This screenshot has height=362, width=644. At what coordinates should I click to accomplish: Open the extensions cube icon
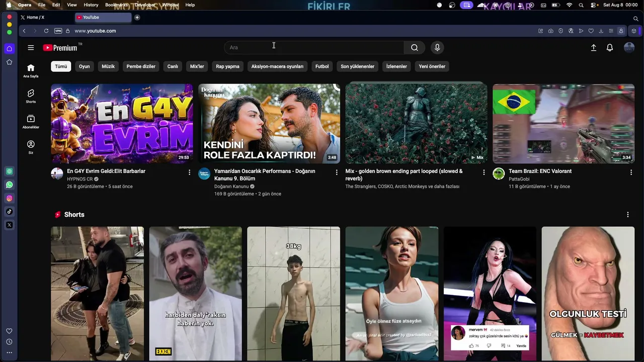(x=634, y=31)
